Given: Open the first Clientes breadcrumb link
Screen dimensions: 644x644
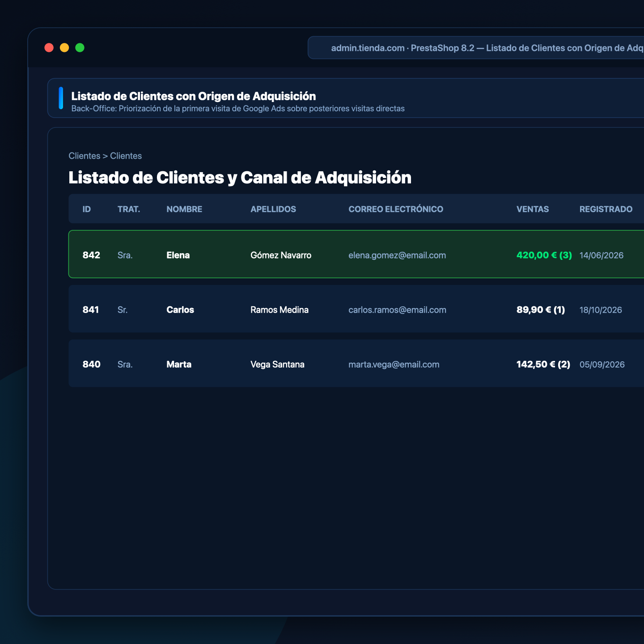Looking at the screenshot, I should pos(85,156).
